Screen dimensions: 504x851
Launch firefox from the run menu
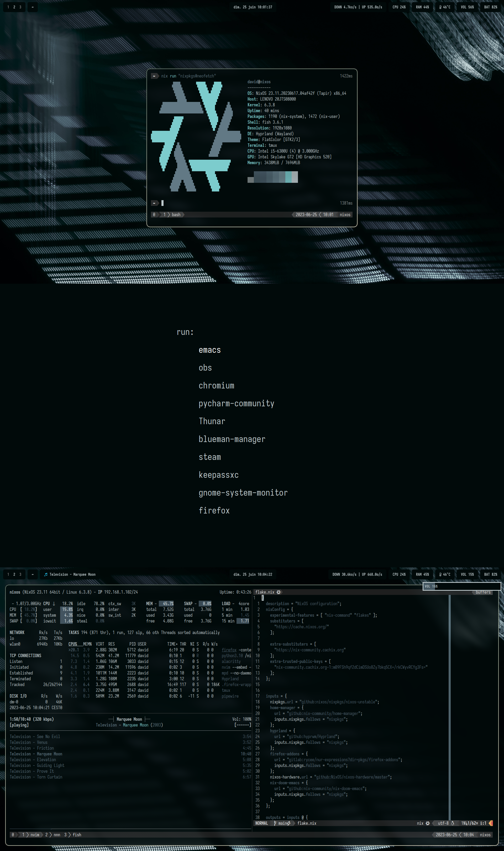tap(214, 511)
